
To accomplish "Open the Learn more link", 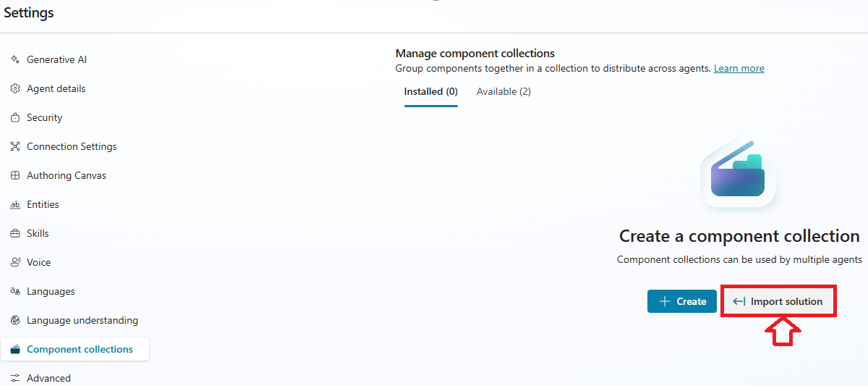I will pos(739,69).
